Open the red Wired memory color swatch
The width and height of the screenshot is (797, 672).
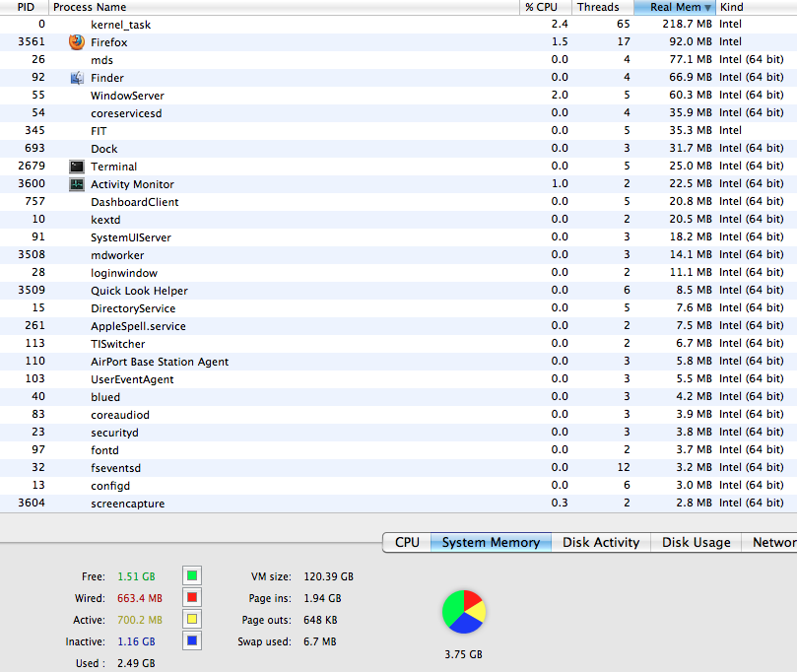pos(192,597)
